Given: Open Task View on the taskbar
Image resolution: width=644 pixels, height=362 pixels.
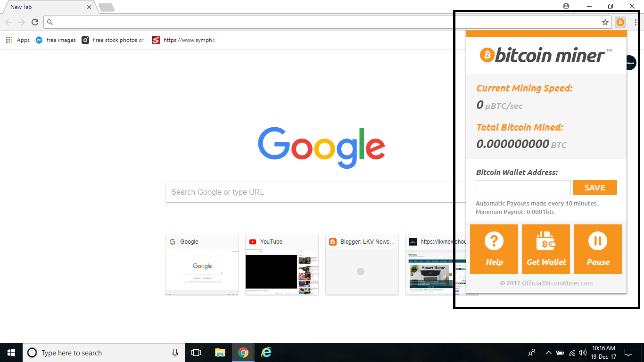Looking at the screenshot, I should tap(196, 353).
